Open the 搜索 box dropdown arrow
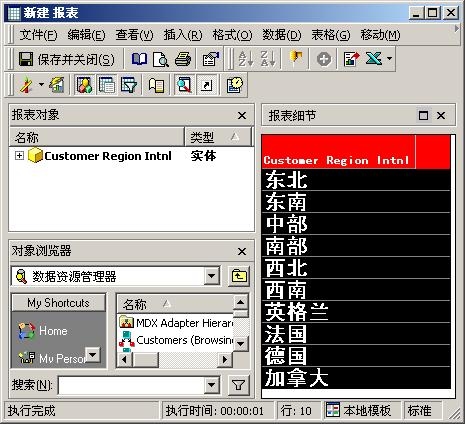 211,385
